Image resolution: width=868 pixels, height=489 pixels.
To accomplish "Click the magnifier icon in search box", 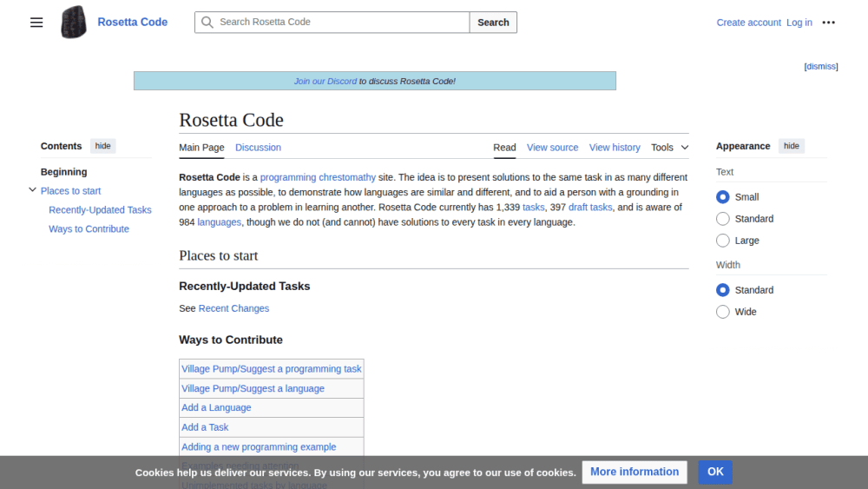I will pyautogui.click(x=207, y=23).
